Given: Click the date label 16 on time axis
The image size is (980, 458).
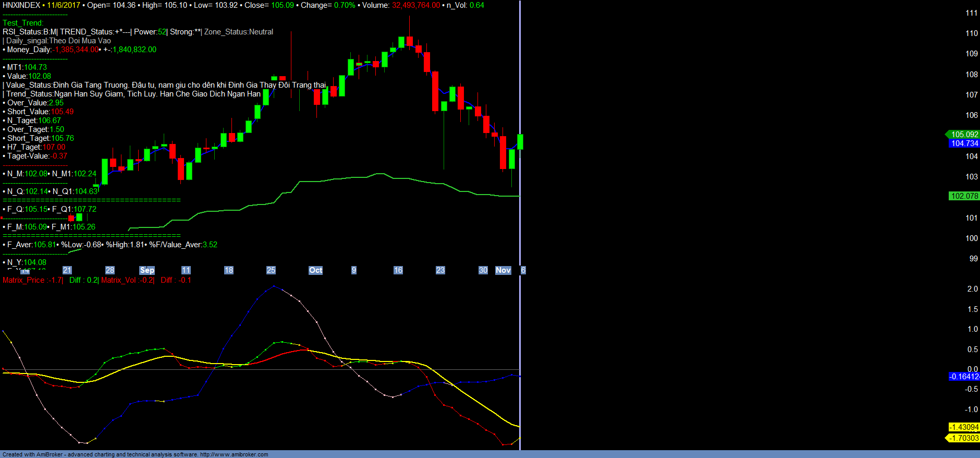Looking at the screenshot, I should pos(398,270).
